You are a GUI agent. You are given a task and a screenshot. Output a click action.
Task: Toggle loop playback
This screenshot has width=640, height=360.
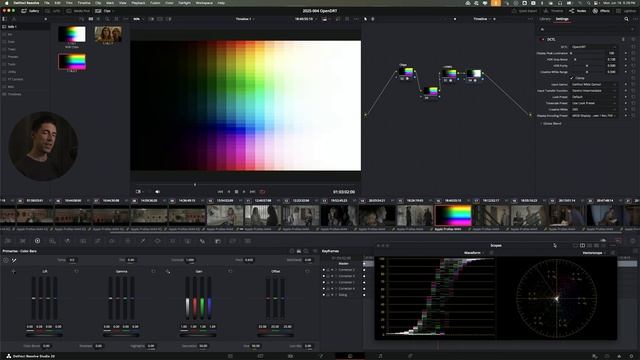(262, 191)
